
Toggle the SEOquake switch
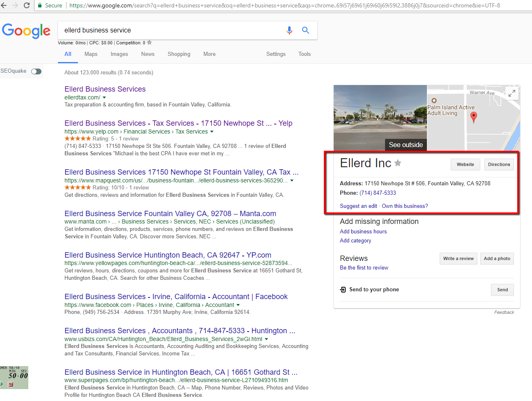tap(36, 71)
